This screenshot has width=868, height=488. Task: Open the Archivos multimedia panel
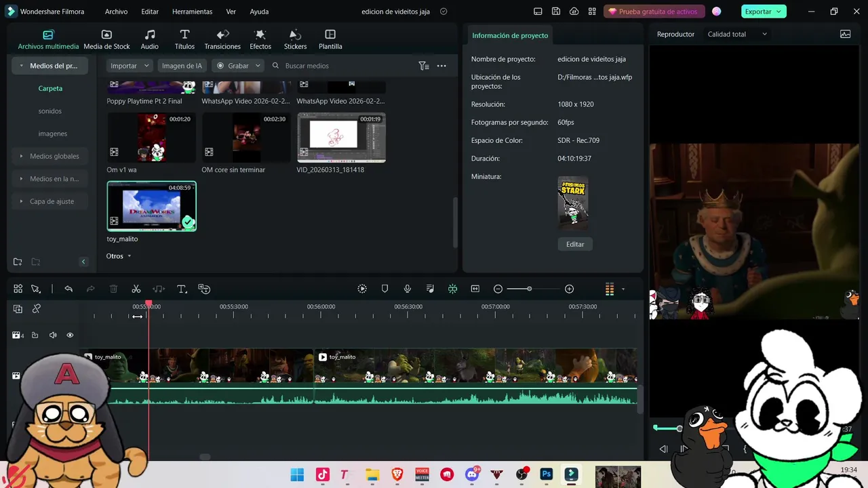click(48, 40)
